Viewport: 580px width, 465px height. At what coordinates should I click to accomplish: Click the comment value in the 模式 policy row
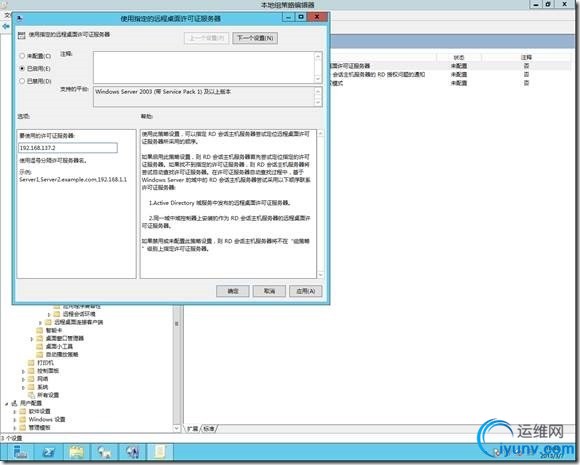pyautogui.click(x=526, y=83)
